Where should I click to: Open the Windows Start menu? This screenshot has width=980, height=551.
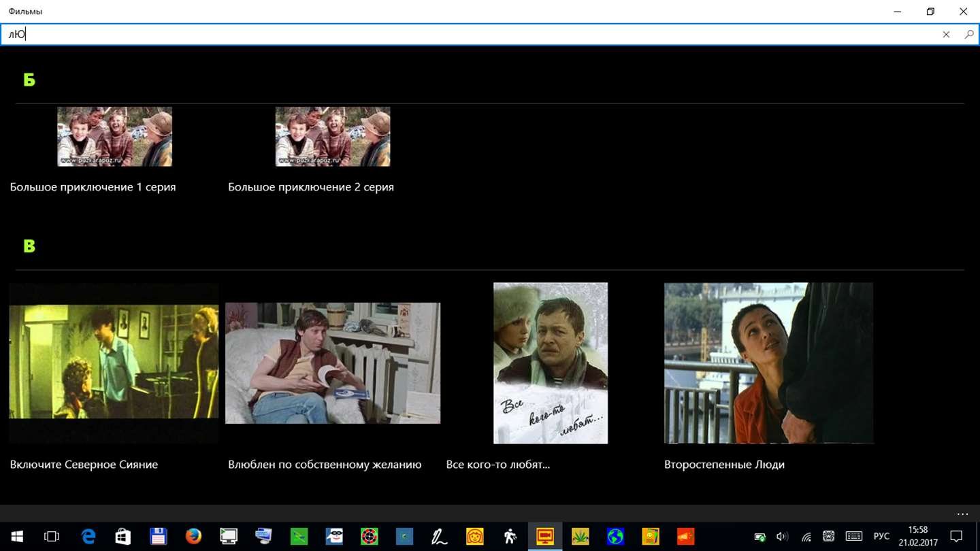pos(16,537)
